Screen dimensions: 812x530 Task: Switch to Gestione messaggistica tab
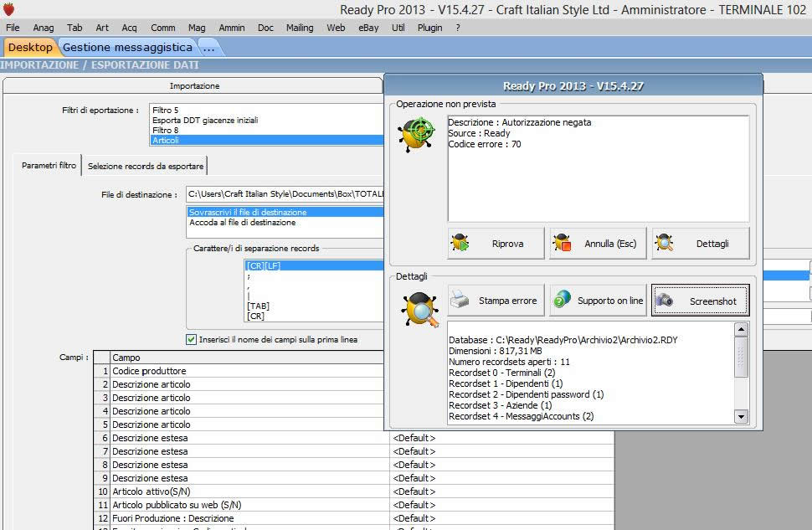click(127, 47)
